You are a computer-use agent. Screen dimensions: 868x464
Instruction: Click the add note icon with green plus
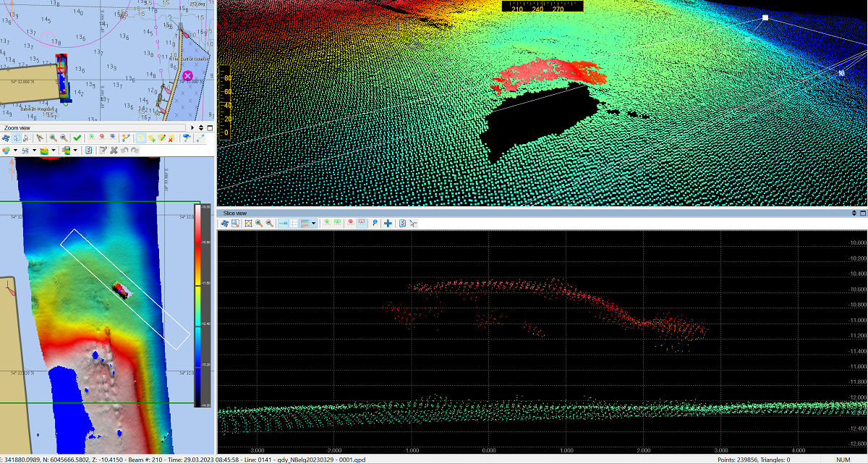pos(151,138)
